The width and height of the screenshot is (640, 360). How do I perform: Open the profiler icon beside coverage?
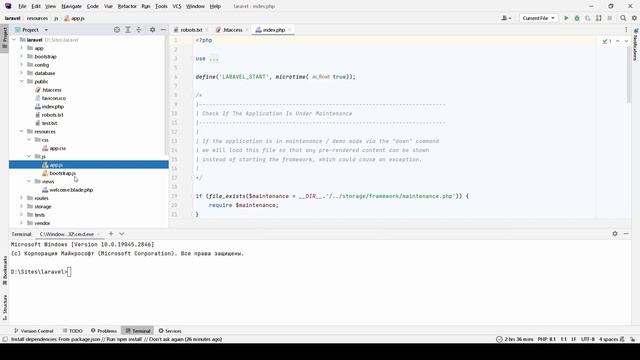(x=599, y=18)
